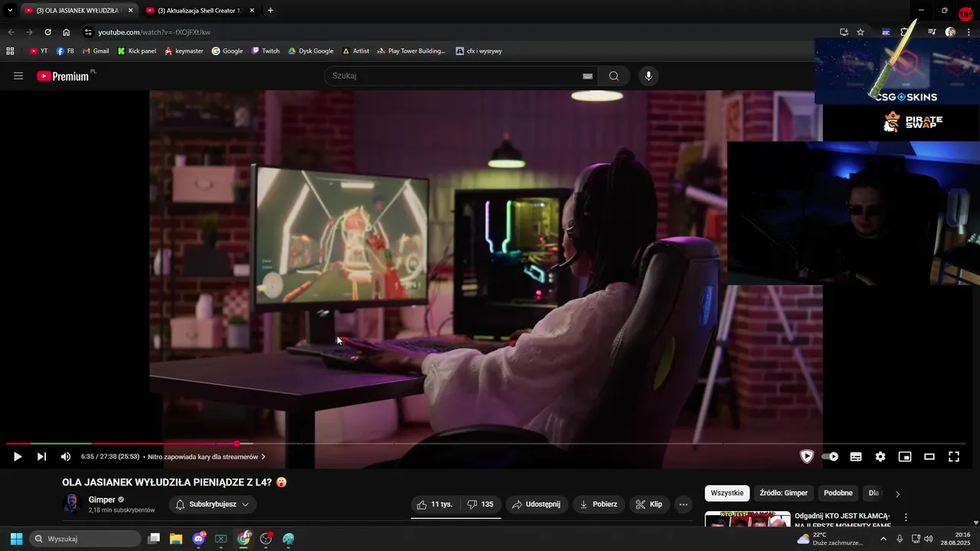Click the red playhead dot on the progress bar
This screenshot has width=980, height=551.
237,443
